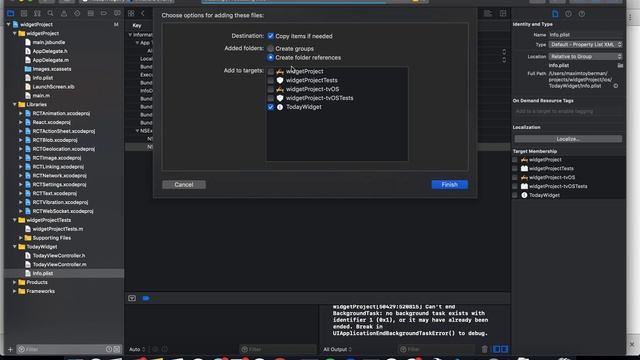
Task: Select RCTWebSocket.xcodeproj in the navigator
Action: tap(63, 211)
